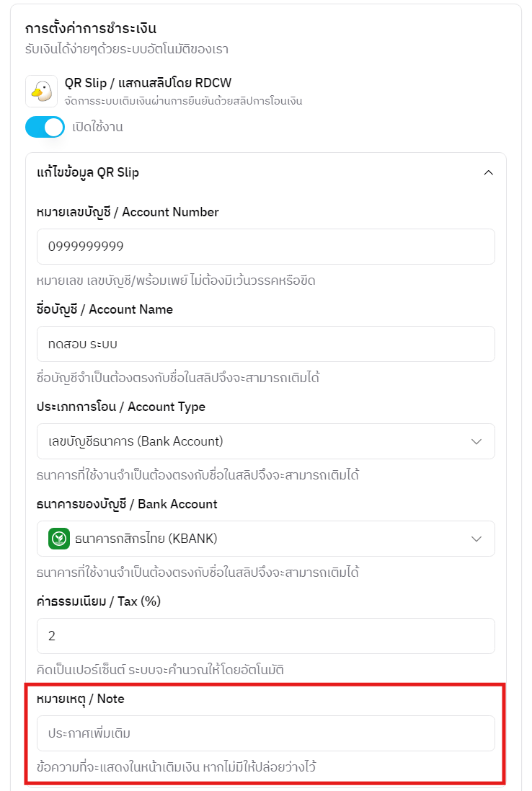Click the หมายเลขบัญชี / Account Number label

coord(128,212)
